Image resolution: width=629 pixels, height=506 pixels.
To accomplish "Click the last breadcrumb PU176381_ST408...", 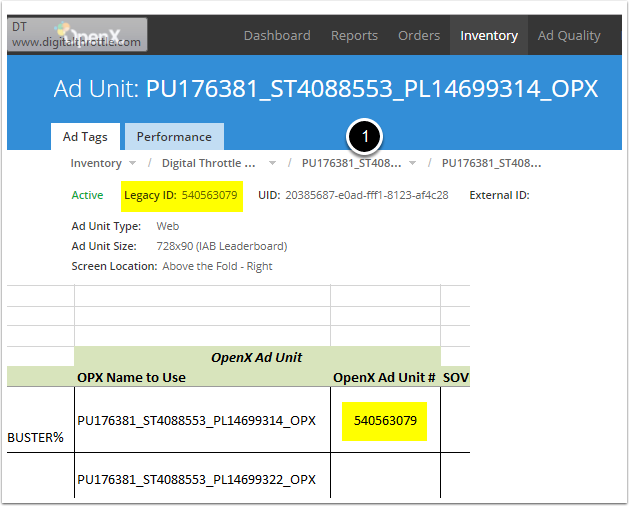I will [491, 163].
